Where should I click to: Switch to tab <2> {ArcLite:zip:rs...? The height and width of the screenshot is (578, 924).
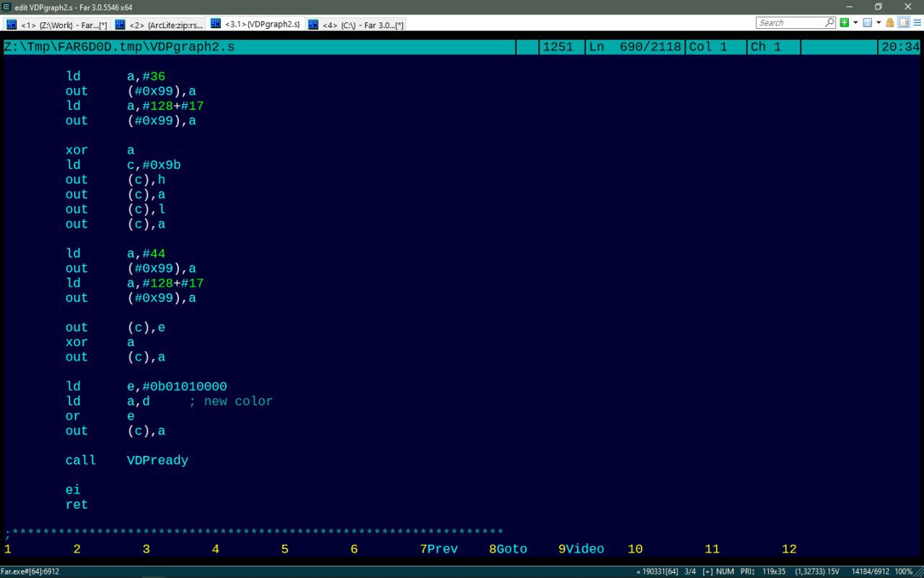[x=159, y=25]
